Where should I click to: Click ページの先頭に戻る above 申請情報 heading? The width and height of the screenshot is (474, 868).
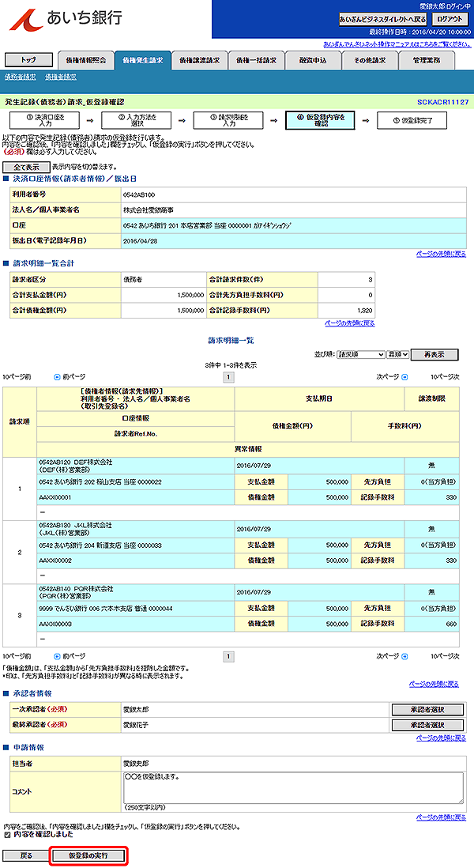441,738
